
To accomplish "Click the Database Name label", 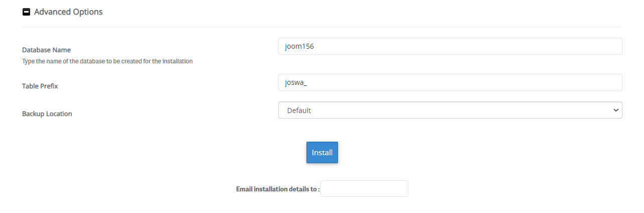I will click(46, 50).
